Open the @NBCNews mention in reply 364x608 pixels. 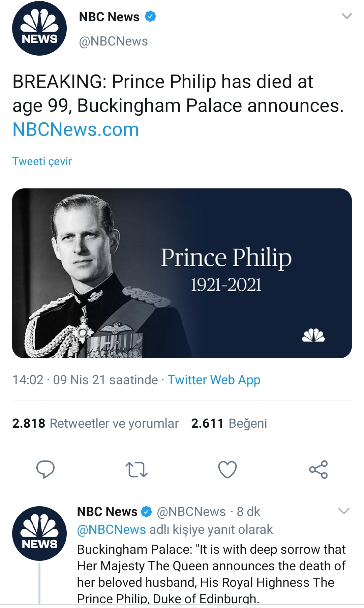pyautogui.click(x=112, y=529)
